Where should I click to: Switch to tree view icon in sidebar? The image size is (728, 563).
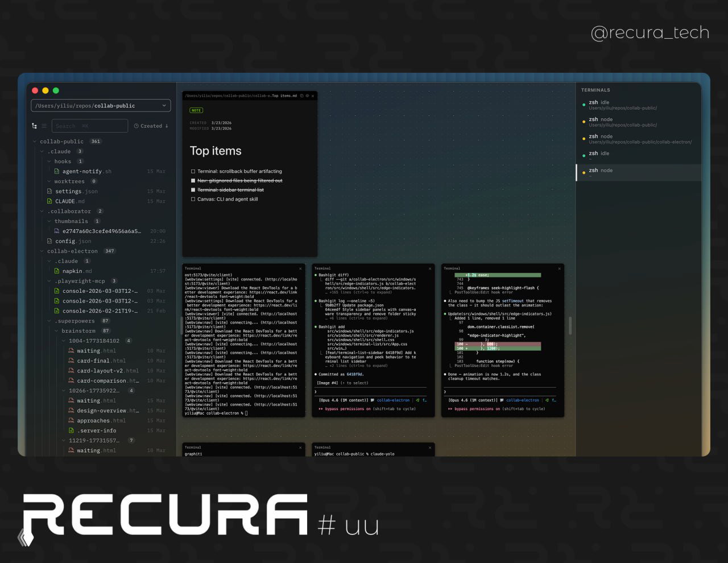34,126
